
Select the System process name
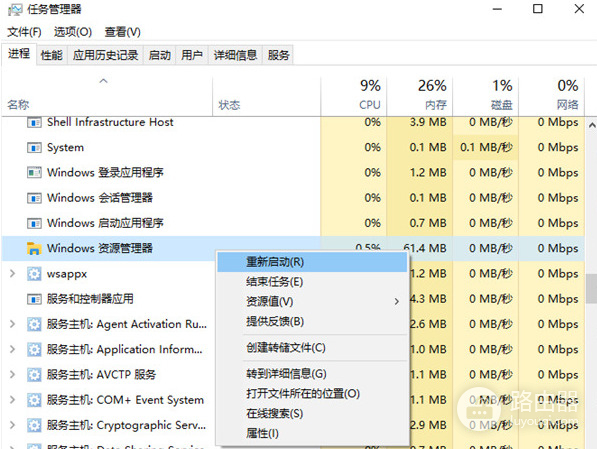[x=65, y=147]
